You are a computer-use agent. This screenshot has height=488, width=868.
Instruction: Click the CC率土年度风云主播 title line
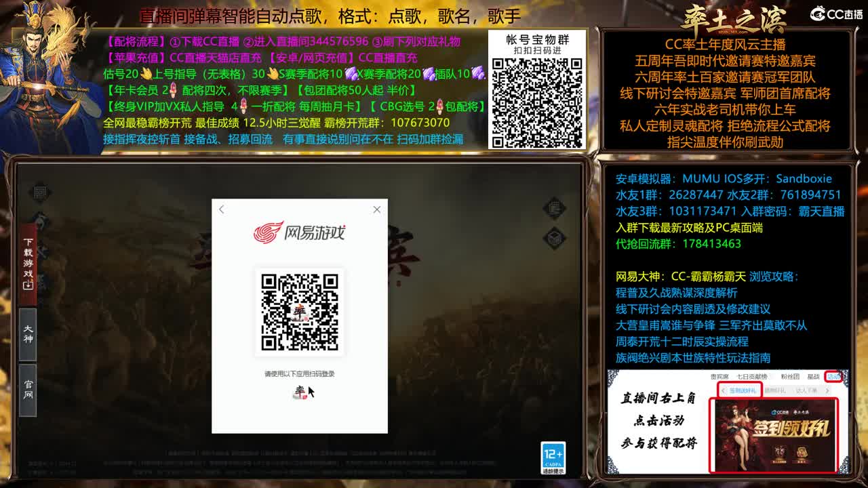[x=725, y=45]
